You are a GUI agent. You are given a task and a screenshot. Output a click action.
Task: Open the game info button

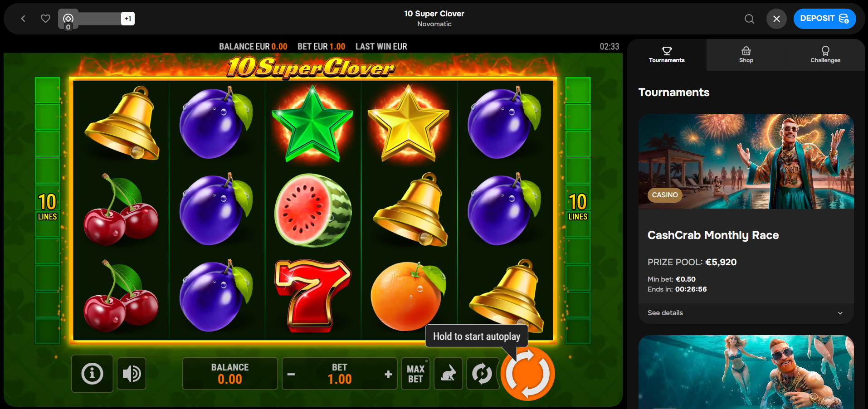coord(92,374)
